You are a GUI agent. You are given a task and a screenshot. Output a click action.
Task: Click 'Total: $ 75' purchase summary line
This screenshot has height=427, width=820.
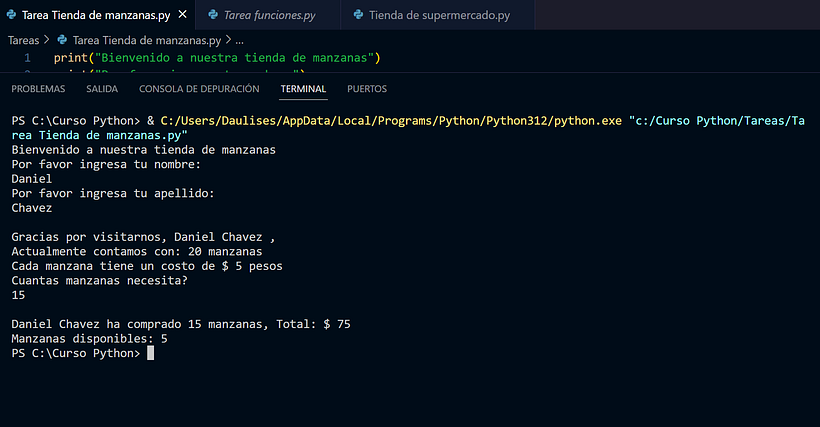(181, 324)
